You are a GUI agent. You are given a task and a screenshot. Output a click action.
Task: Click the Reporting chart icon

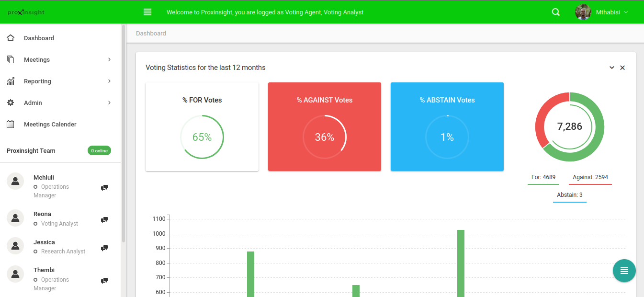coord(11,81)
